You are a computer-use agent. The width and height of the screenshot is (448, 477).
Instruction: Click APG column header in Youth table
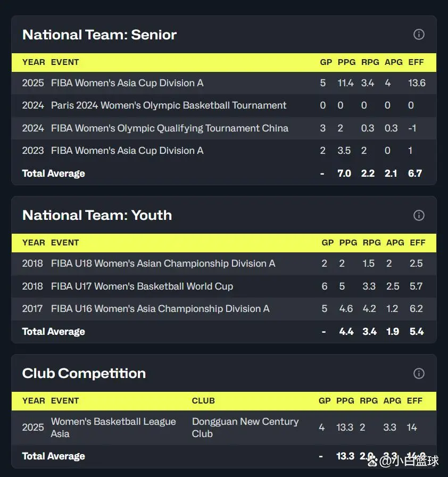pyautogui.click(x=395, y=243)
